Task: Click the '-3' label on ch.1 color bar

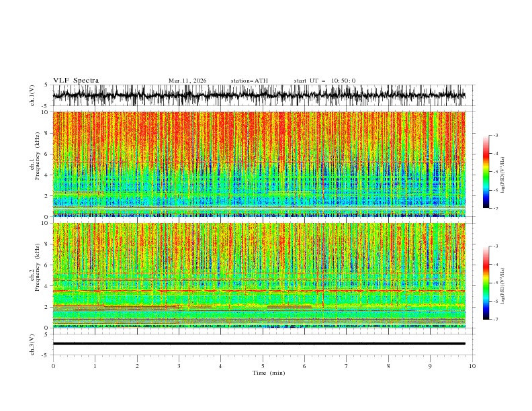Action: (495, 135)
